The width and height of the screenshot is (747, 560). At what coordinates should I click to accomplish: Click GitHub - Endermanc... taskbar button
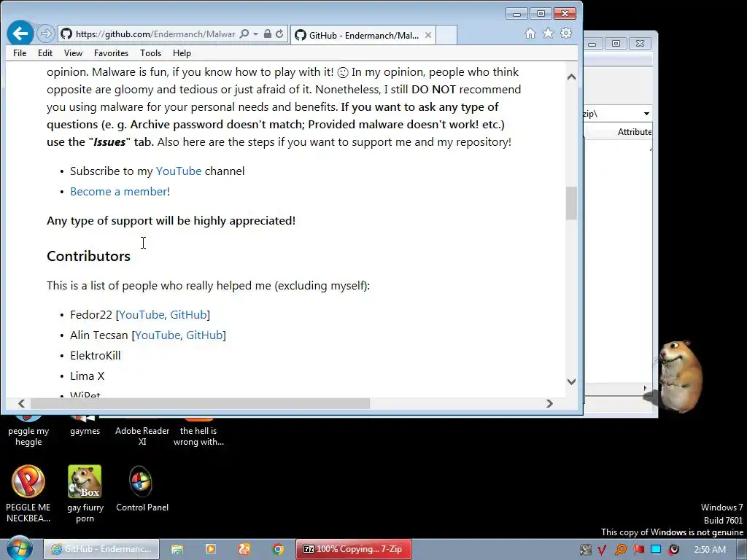[101, 550]
